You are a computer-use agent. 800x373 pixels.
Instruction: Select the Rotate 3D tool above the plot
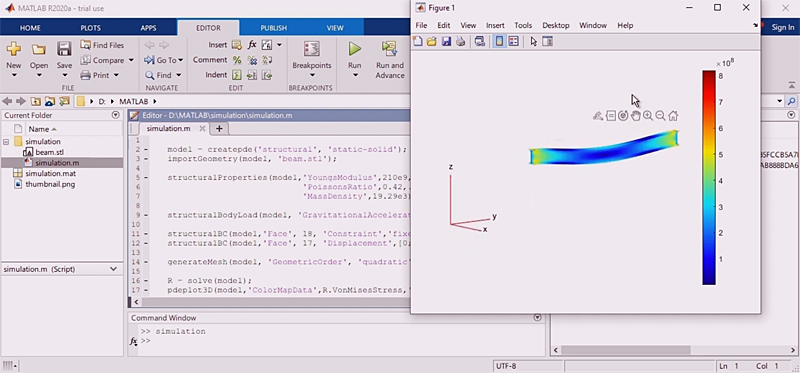tap(623, 116)
